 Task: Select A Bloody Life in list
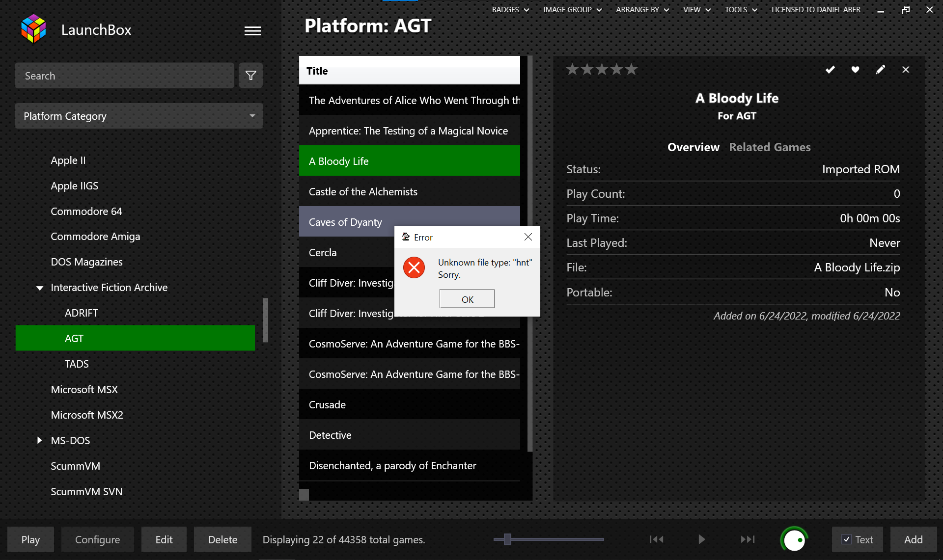[409, 161]
